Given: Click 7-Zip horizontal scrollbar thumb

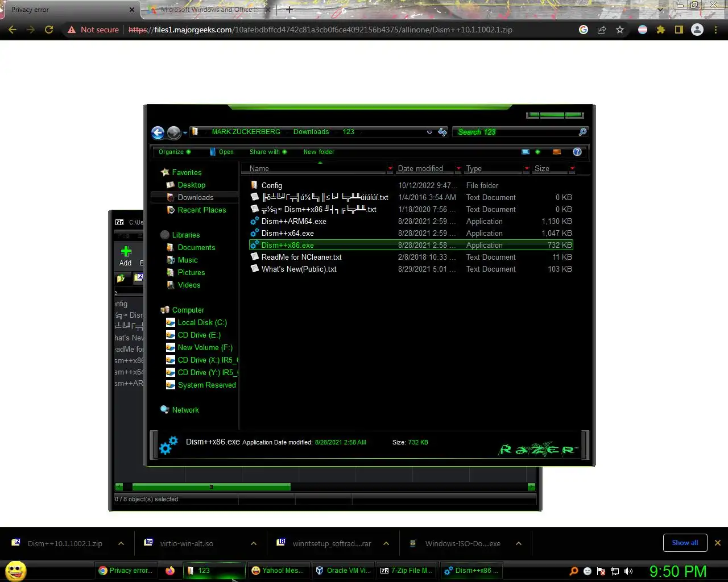Looking at the screenshot, I should click(x=211, y=487).
